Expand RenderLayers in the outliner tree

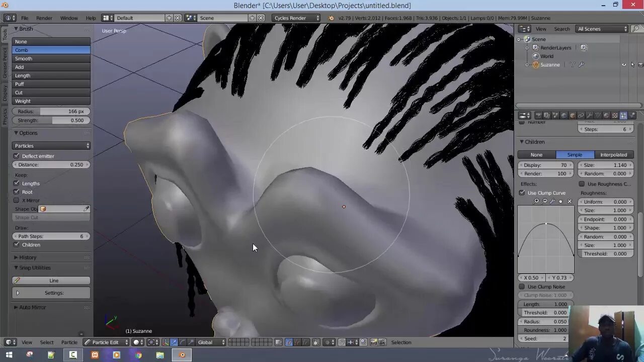pos(527,48)
